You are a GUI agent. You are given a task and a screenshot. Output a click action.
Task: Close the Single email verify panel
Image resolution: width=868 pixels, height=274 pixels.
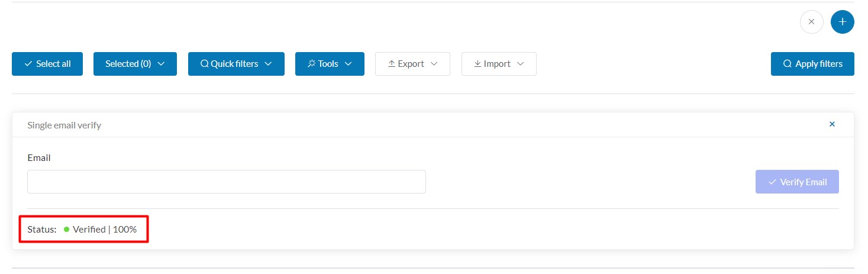832,124
